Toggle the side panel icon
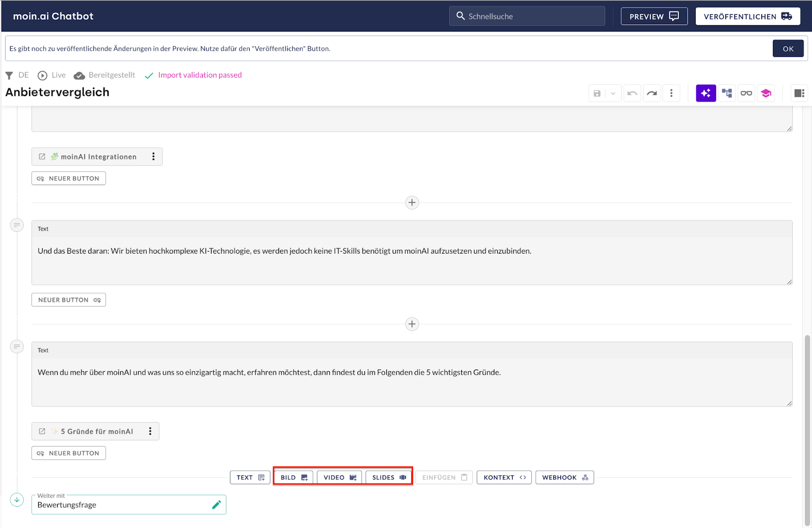 click(799, 93)
